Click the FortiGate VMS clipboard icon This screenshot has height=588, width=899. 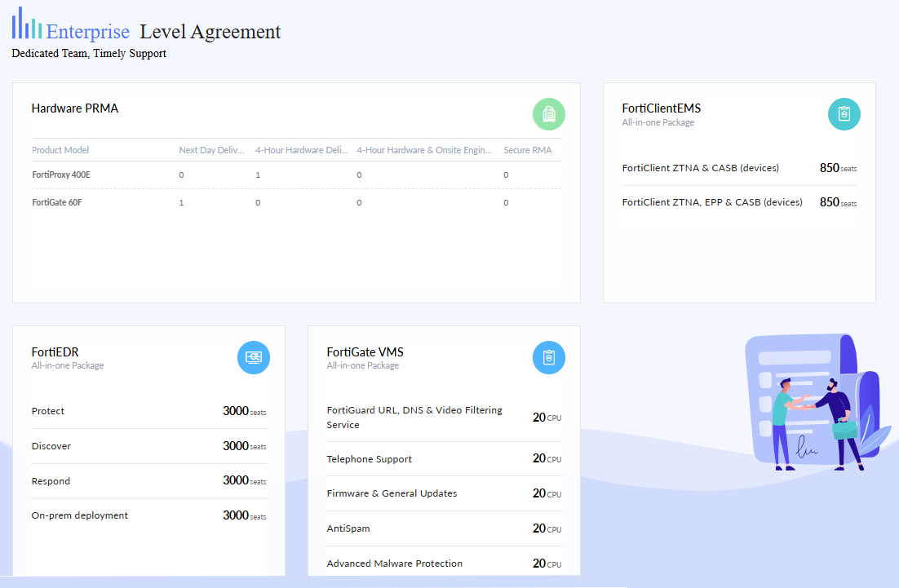click(x=548, y=357)
